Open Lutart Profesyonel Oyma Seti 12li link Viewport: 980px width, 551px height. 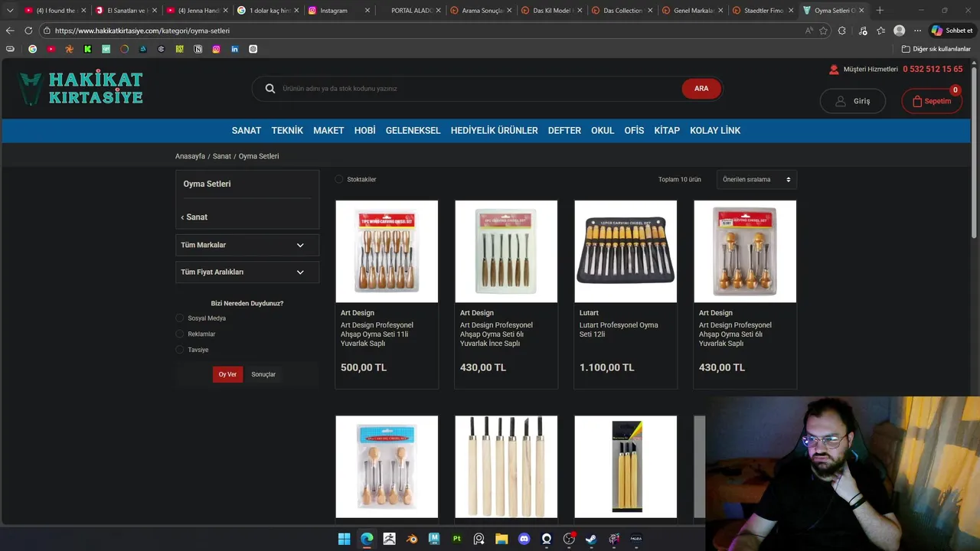(619, 330)
